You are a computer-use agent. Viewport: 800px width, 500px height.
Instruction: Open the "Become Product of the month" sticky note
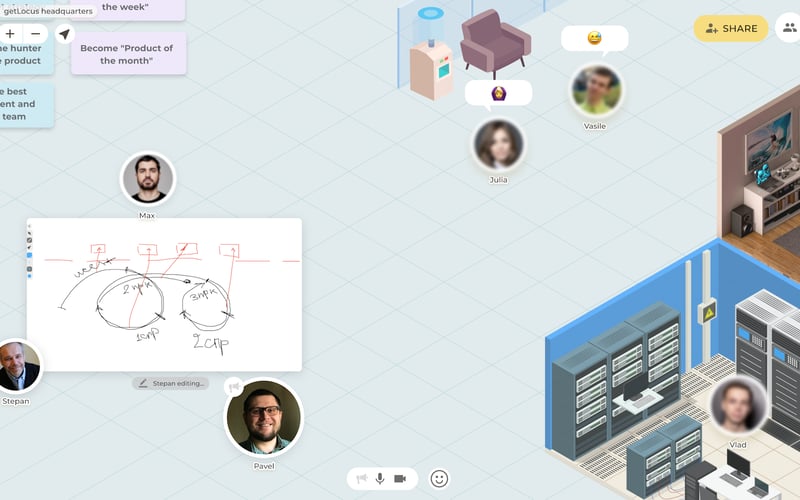pos(128,54)
